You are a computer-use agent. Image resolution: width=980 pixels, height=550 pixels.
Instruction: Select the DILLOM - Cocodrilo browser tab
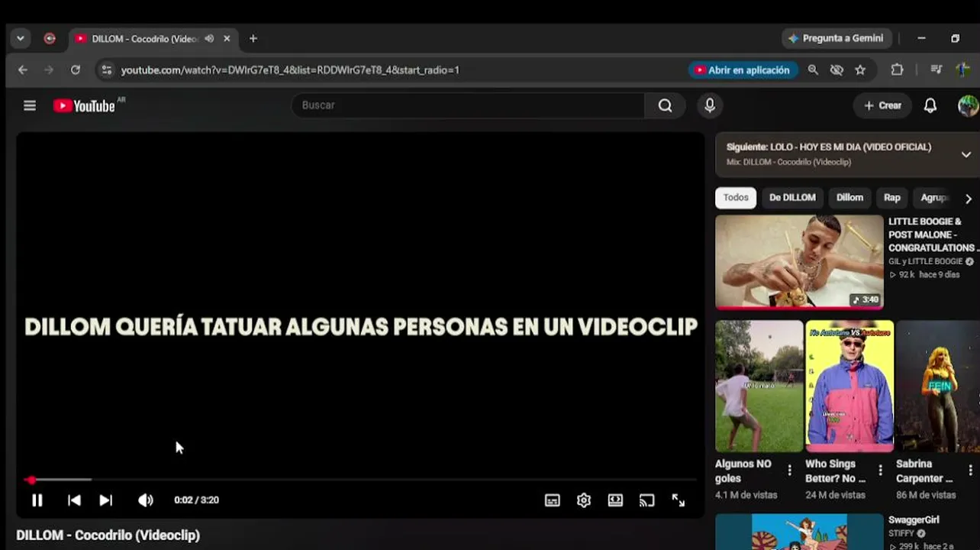153,38
